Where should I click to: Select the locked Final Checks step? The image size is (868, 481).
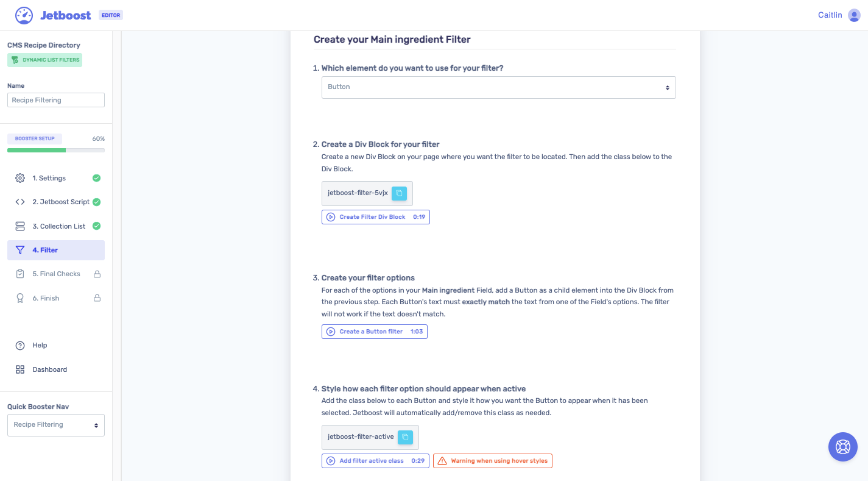(x=57, y=274)
